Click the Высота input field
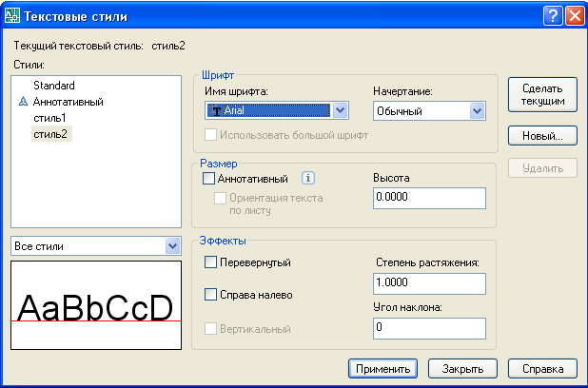 (x=429, y=198)
